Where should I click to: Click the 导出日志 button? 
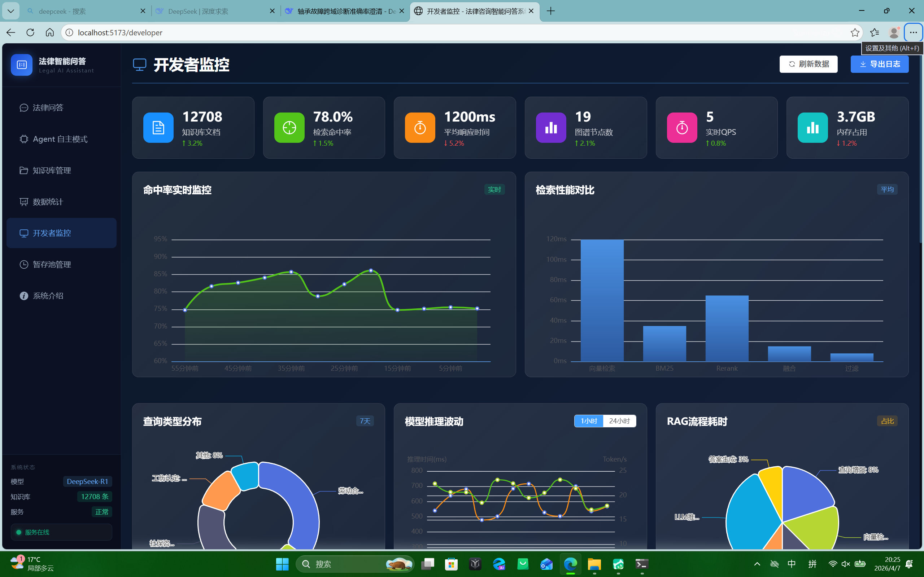[879, 64]
